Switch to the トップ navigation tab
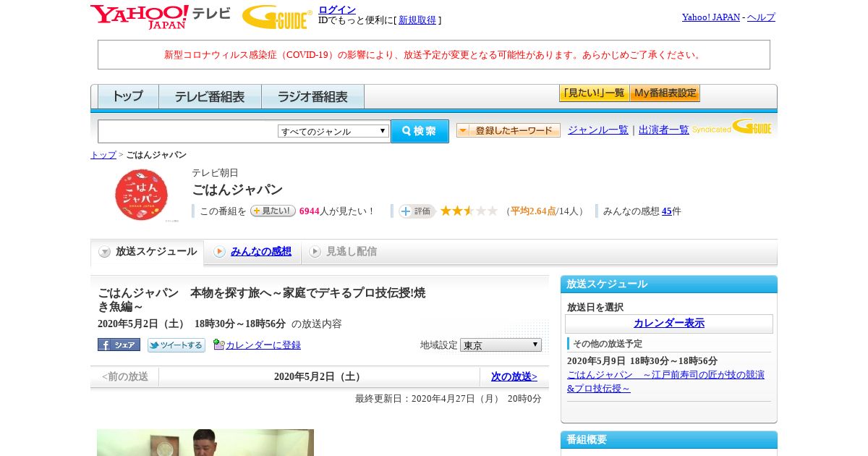The height and width of the screenshot is (456, 868). (x=128, y=96)
